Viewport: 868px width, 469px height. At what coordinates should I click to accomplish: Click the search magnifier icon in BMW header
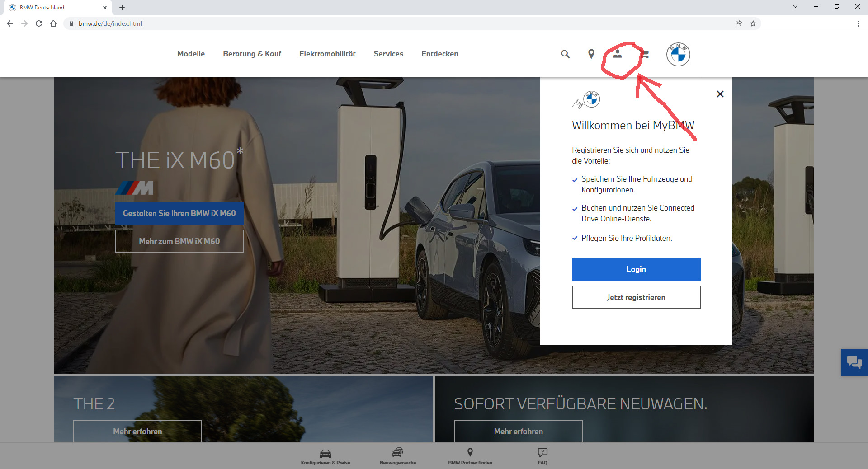[565, 54]
